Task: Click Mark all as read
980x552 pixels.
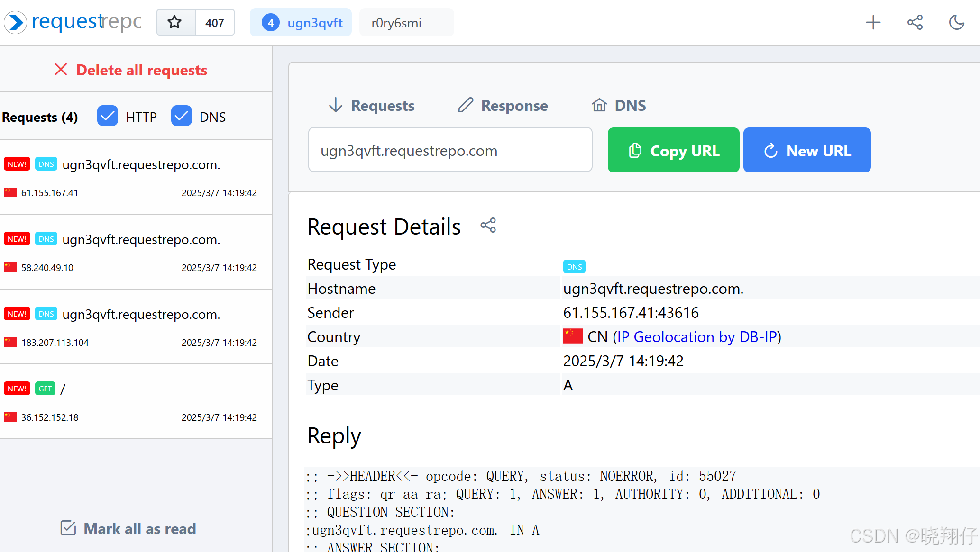Action: pos(128,528)
